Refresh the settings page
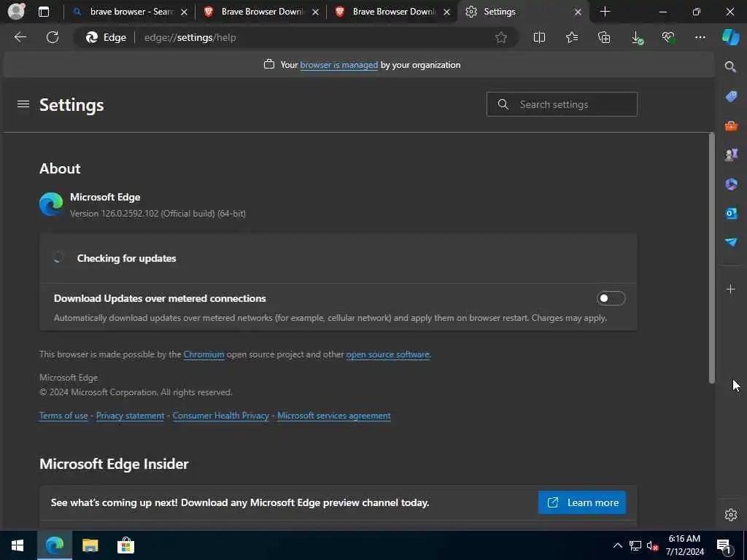The image size is (747, 560). [53, 37]
